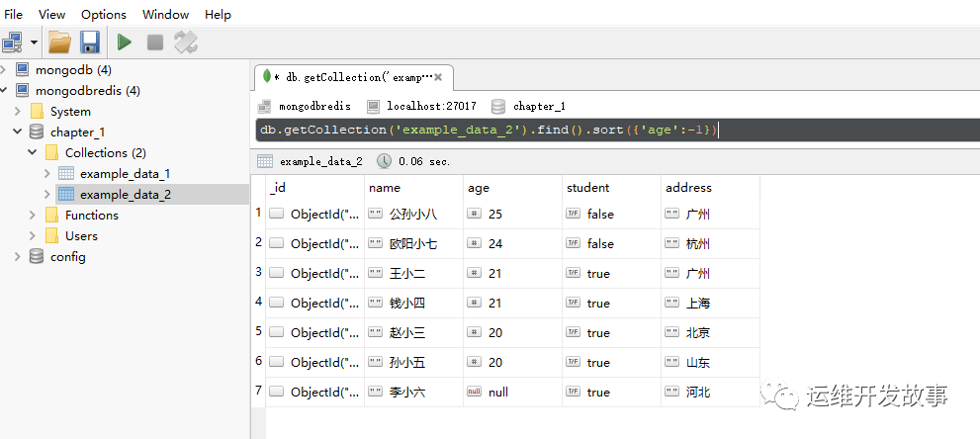Viewport: 980px width, 439px height.
Task: Expand the System folder
Action: (18, 112)
